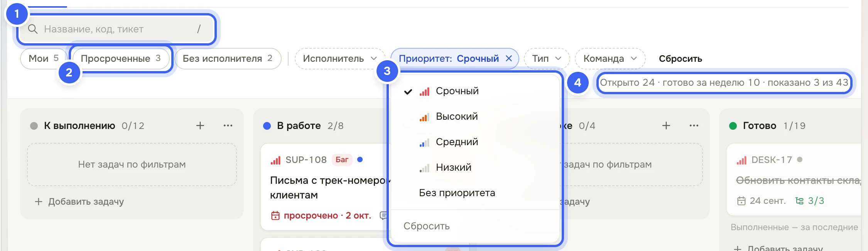Remove the priority filter via X icon
868x251 pixels.
[x=509, y=59]
